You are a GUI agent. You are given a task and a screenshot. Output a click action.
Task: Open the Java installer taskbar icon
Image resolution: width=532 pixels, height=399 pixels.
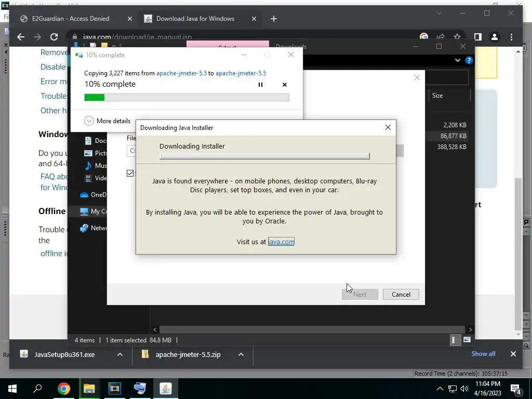(166, 389)
